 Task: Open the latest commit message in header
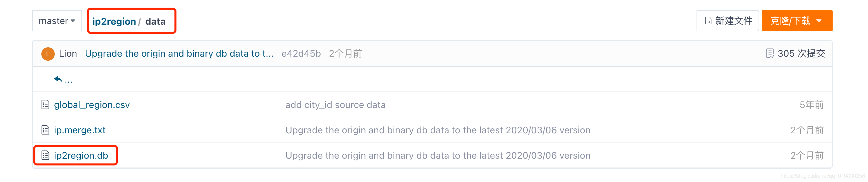click(179, 53)
